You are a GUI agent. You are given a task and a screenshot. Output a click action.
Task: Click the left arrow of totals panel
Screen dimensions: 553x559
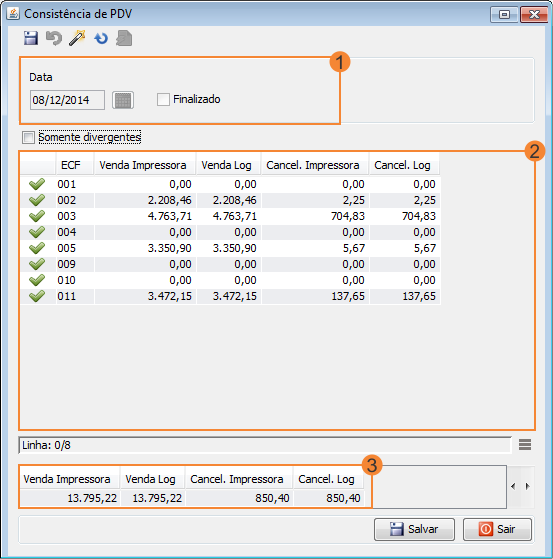pyautogui.click(x=513, y=486)
